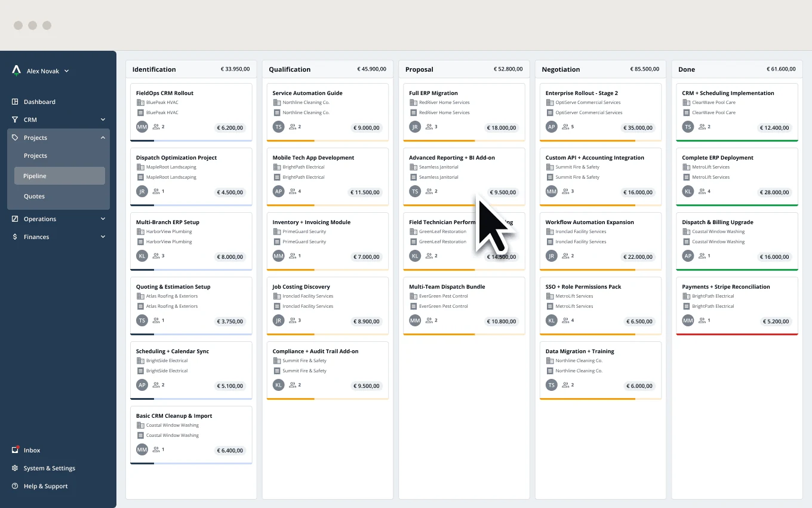This screenshot has height=508, width=812.
Task: Click the Projects tag icon in sidebar
Action: pos(16,137)
